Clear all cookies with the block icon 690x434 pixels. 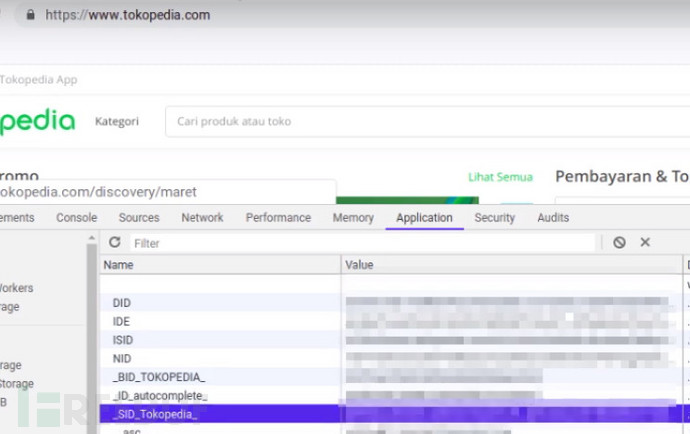(619, 242)
